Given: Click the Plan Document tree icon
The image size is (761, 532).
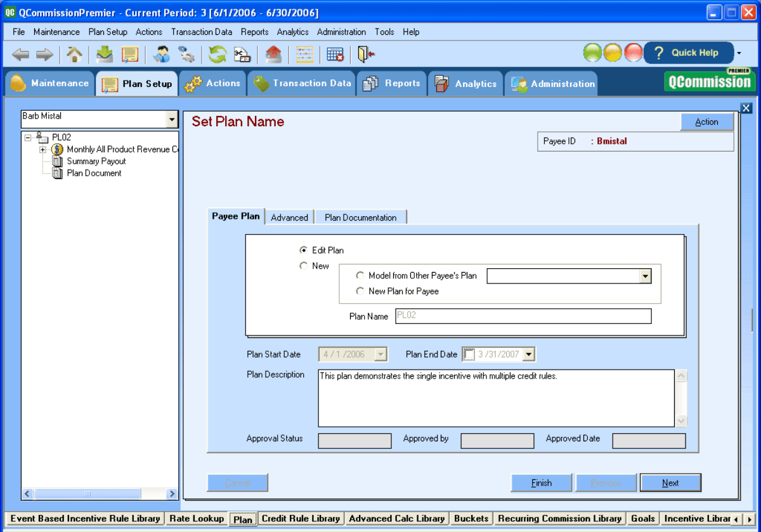Looking at the screenshot, I should [x=56, y=173].
